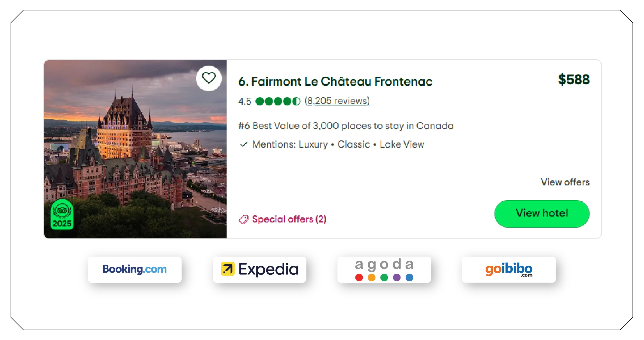The width and height of the screenshot is (644, 340).
Task: Open the 8,205 reviews link
Action: coord(337,101)
